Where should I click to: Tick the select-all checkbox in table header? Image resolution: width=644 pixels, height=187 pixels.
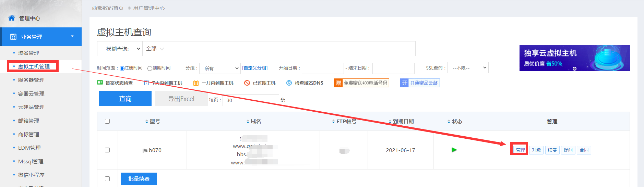(107, 121)
